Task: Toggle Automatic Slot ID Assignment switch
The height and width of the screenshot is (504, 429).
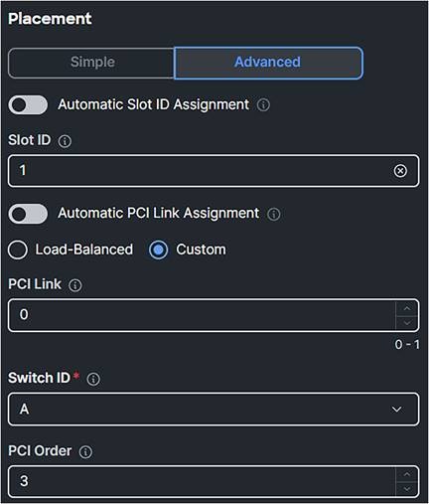Action: click(28, 104)
